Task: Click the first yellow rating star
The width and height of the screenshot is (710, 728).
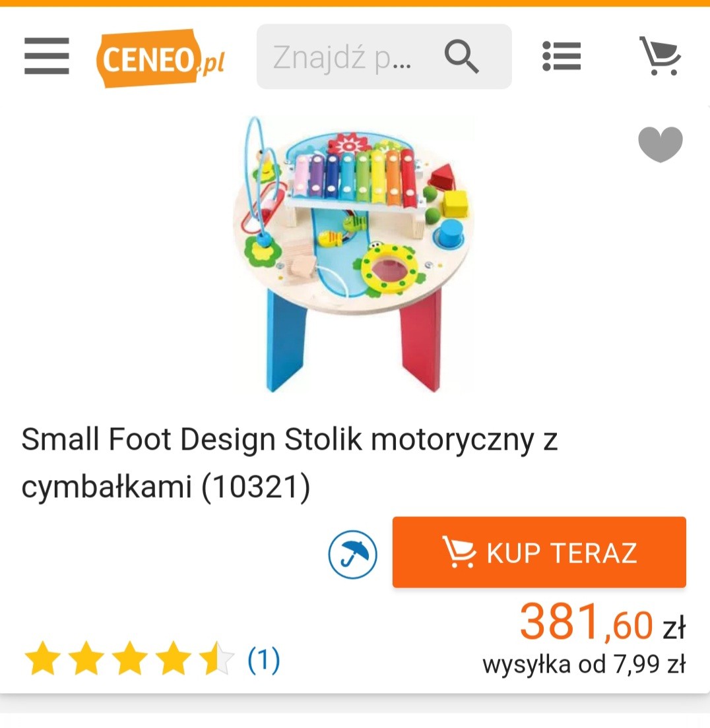Action: tap(43, 658)
